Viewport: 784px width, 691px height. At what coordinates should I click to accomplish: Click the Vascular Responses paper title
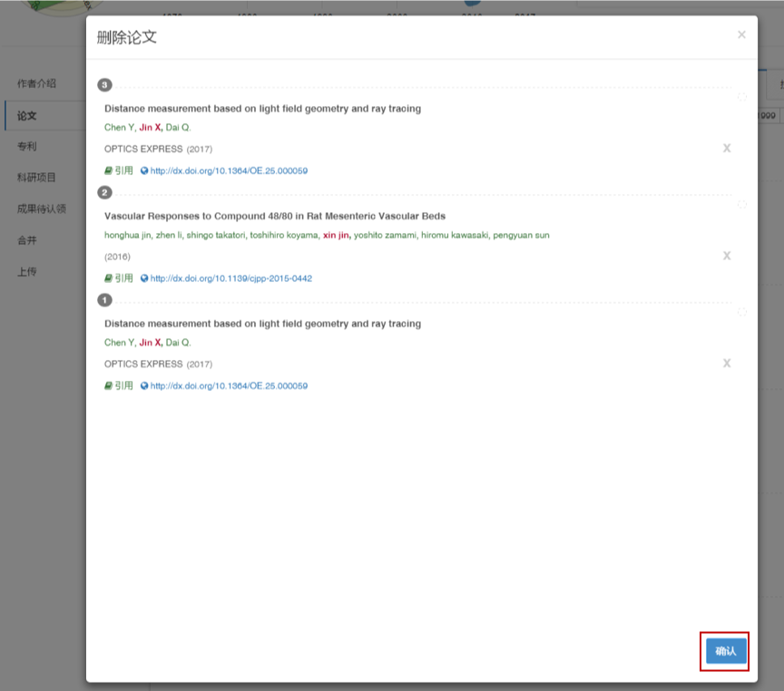[x=275, y=216]
